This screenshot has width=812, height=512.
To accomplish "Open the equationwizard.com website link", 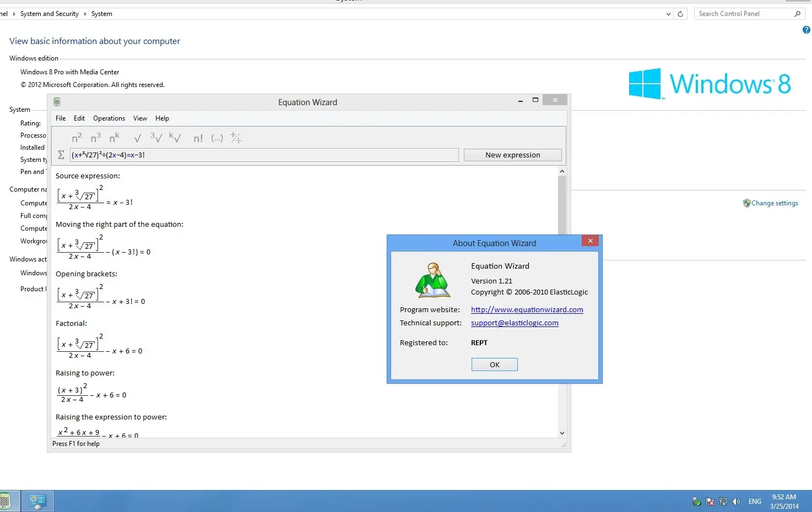I will pos(527,310).
